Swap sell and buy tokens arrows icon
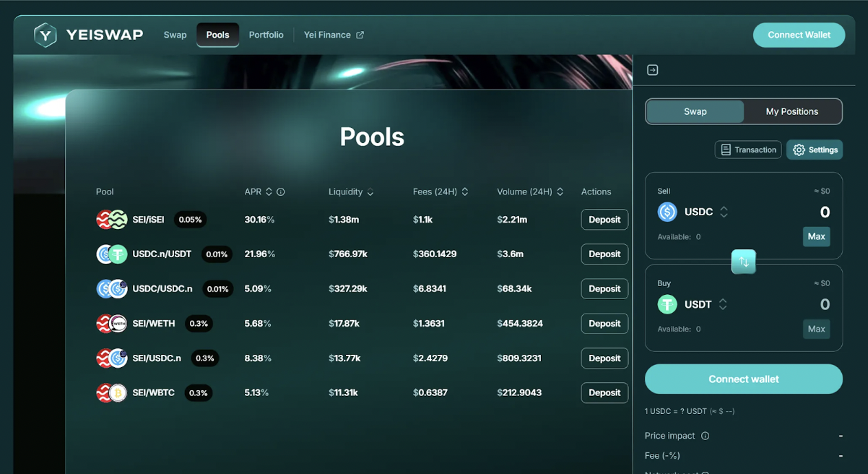 click(x=744, y=262)
